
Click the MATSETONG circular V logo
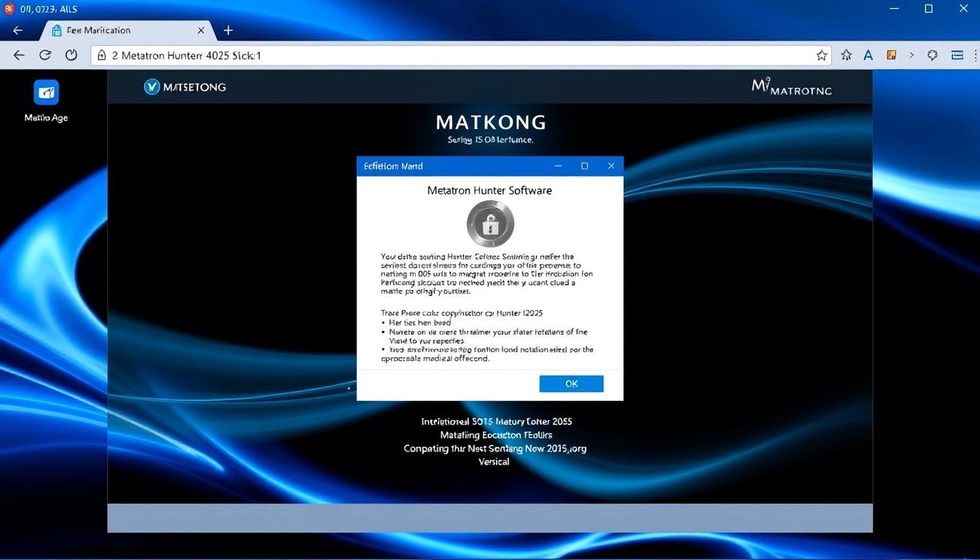click(x=152, y=87)
